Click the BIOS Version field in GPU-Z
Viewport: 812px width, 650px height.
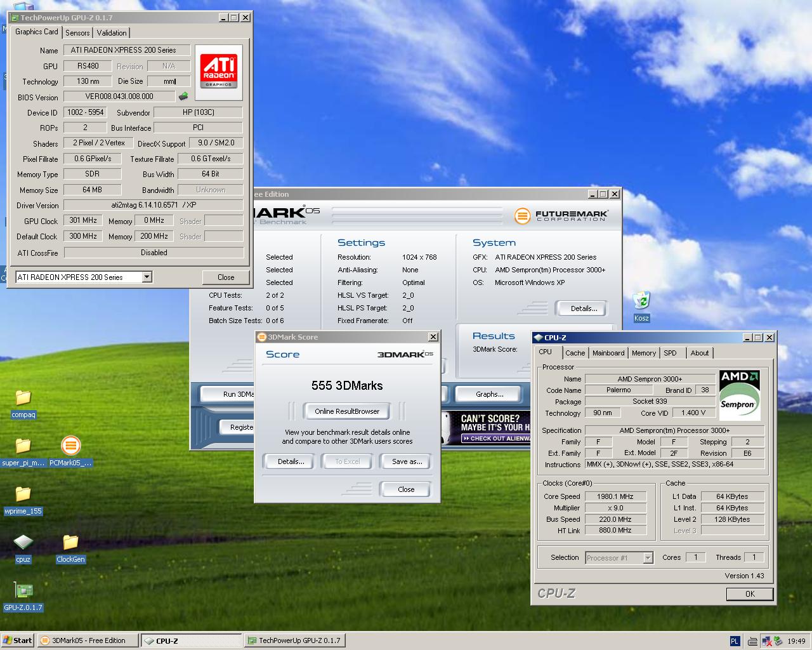119,96
